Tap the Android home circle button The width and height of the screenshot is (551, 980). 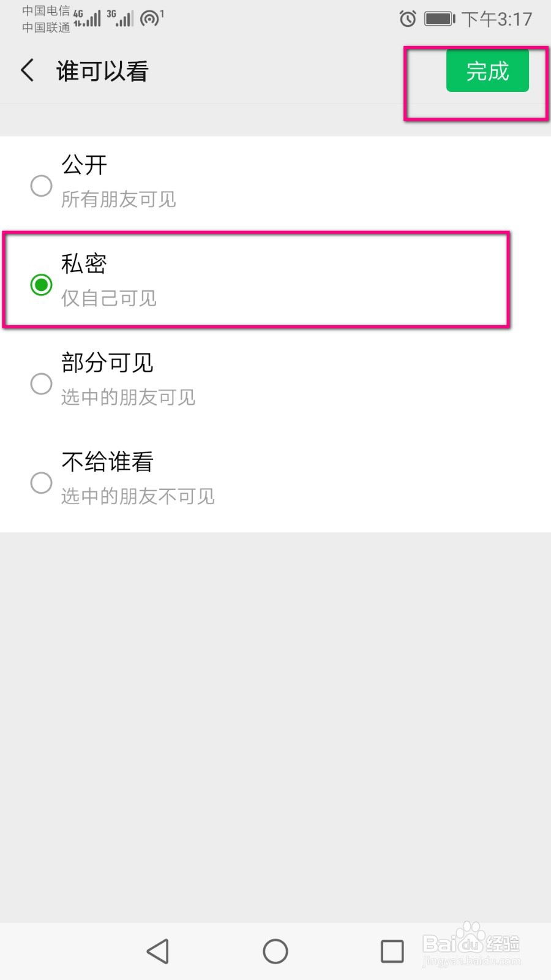pos(275,951)
